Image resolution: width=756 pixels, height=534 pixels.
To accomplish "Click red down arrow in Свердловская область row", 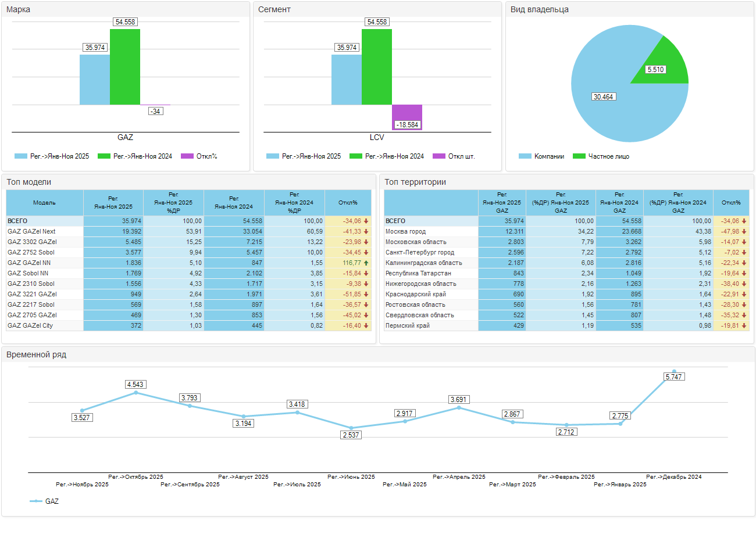I will pyautogui.click(x=744, y=316).
